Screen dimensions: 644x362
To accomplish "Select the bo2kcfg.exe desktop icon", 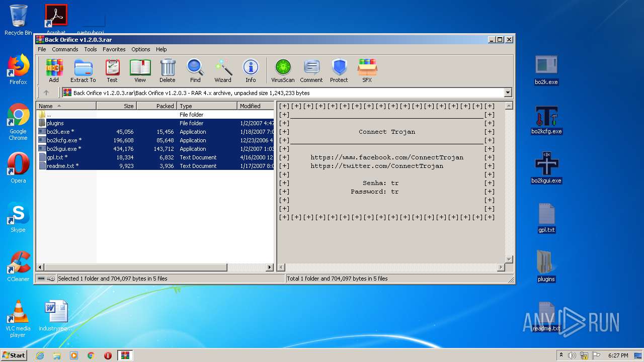I will (546, 120).
